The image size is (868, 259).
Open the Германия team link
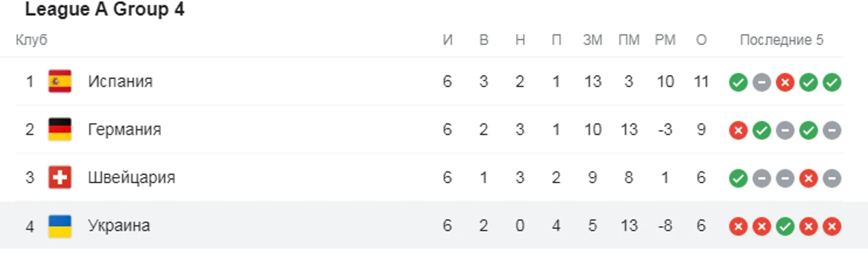point(124,129)
